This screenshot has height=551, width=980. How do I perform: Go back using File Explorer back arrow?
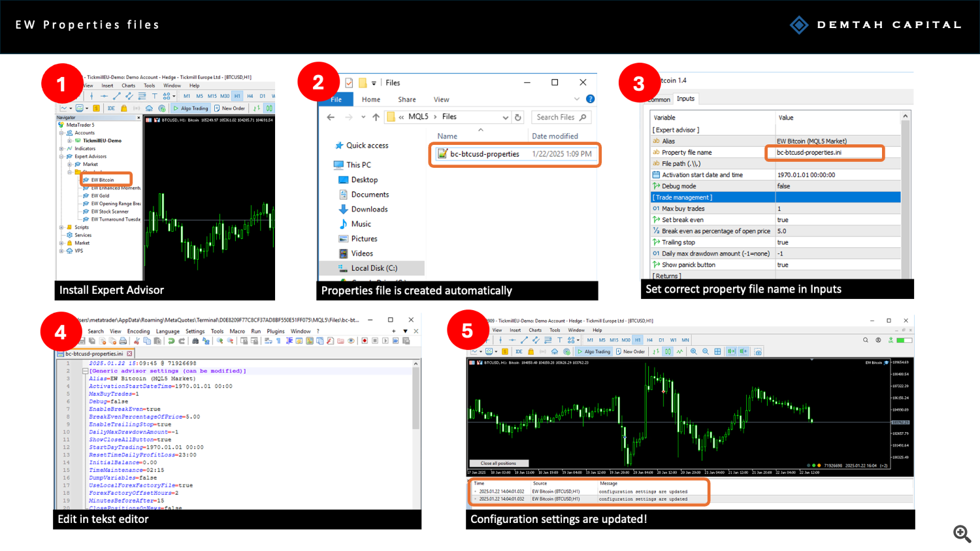point(331,117)
